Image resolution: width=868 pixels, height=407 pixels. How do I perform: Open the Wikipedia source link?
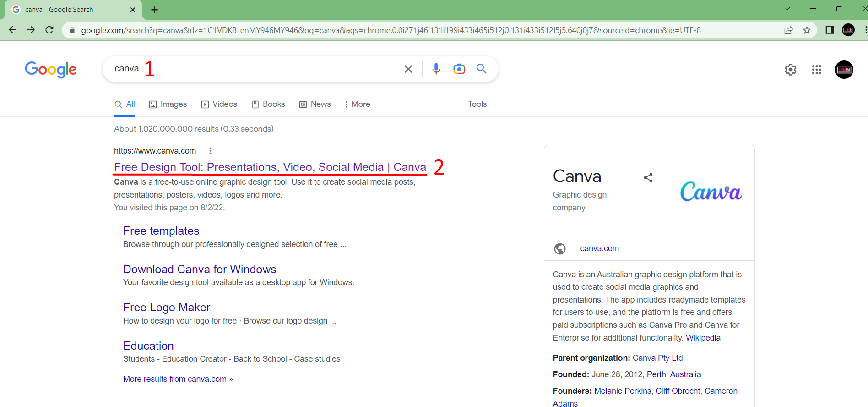tap(703, 338)
